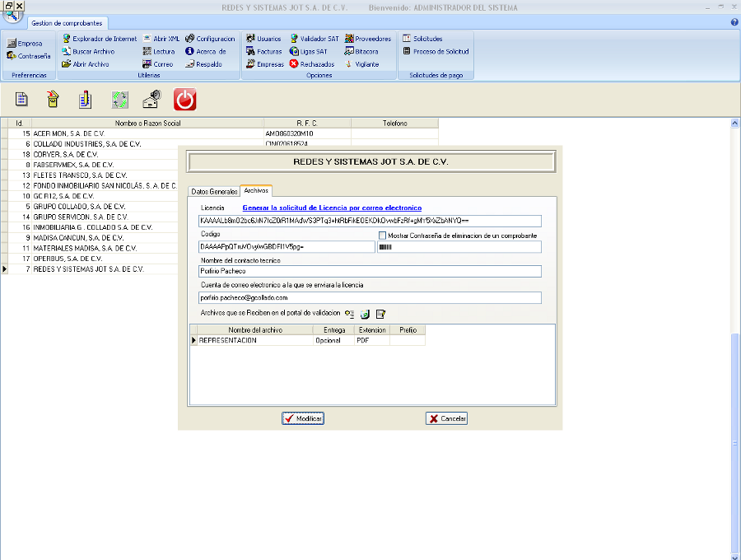This screenshot has width=741, height=560.
Task: Open the Bitacora log
Action: (361, 51)
